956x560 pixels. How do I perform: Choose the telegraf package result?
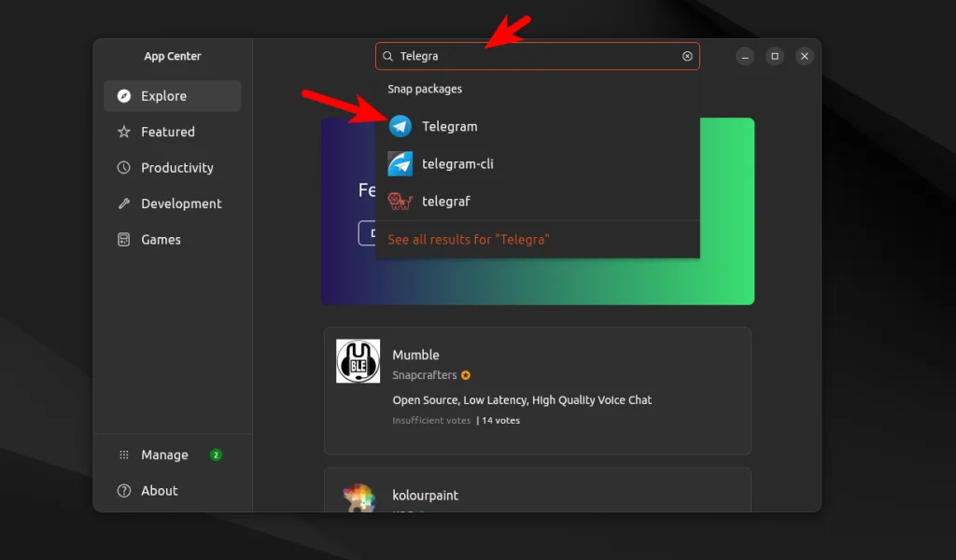click(537, 201)
